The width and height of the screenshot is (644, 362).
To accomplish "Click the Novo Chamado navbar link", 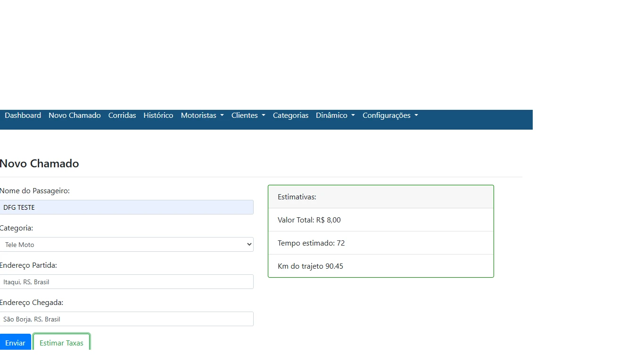I will click(x=74, y=115).
